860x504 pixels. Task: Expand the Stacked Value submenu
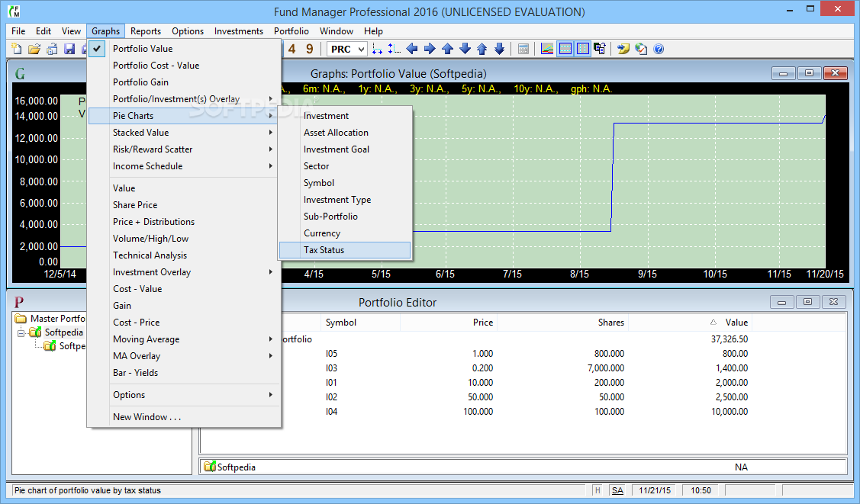(185, 133)
